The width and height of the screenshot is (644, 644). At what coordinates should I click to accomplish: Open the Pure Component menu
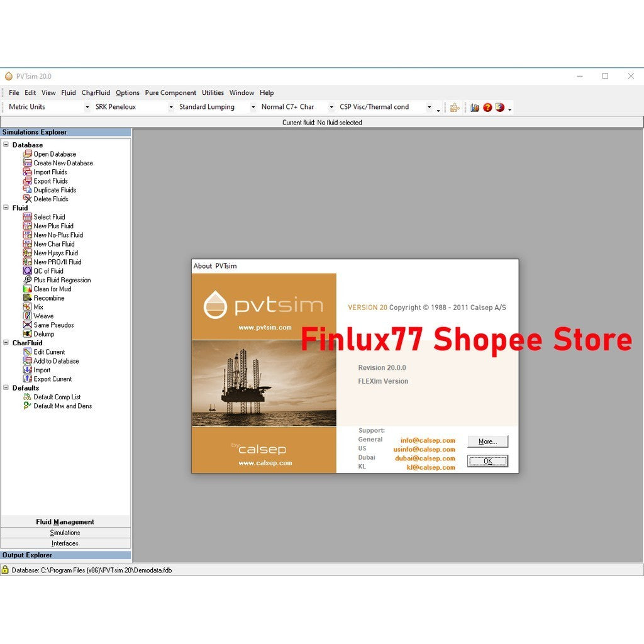(170, 92)
